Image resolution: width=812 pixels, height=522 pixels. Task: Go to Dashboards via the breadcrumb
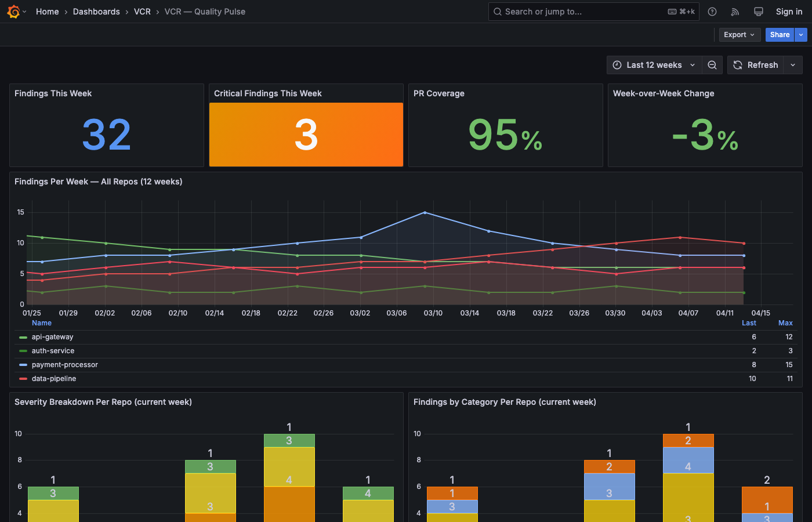click(96, 12)
